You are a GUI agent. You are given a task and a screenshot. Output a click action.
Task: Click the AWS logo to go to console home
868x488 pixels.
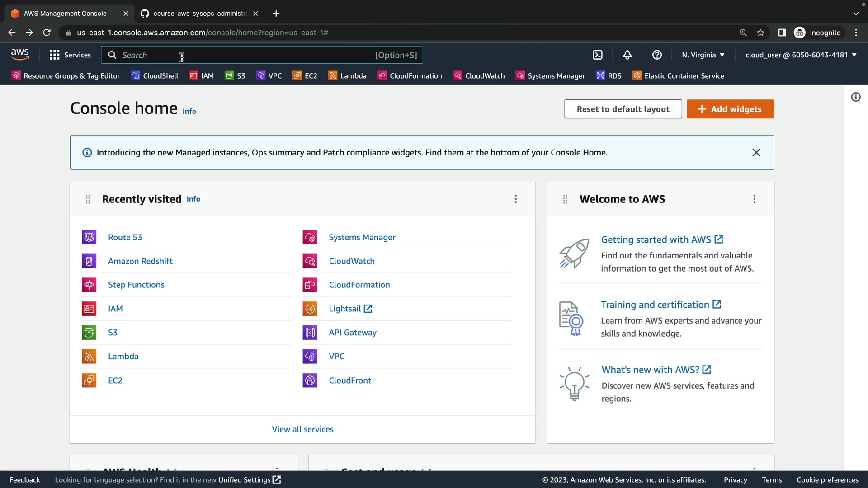click(x=20, y=55)
